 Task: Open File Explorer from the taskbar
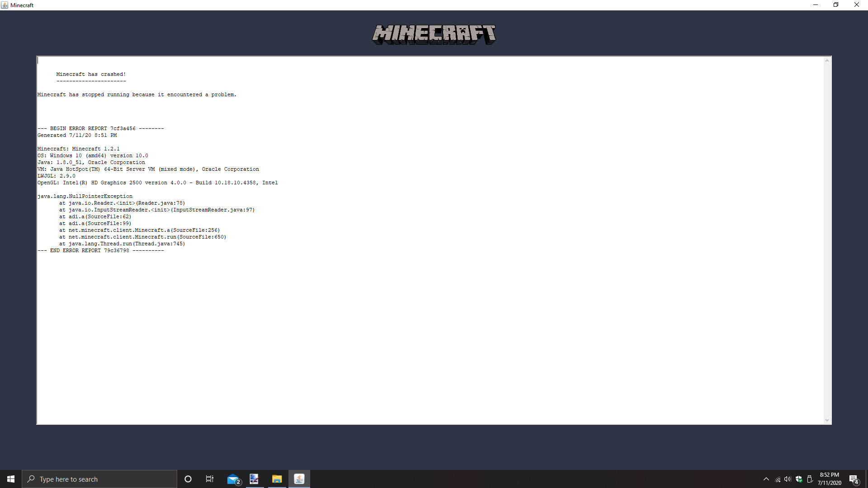[x=277, y=479]
